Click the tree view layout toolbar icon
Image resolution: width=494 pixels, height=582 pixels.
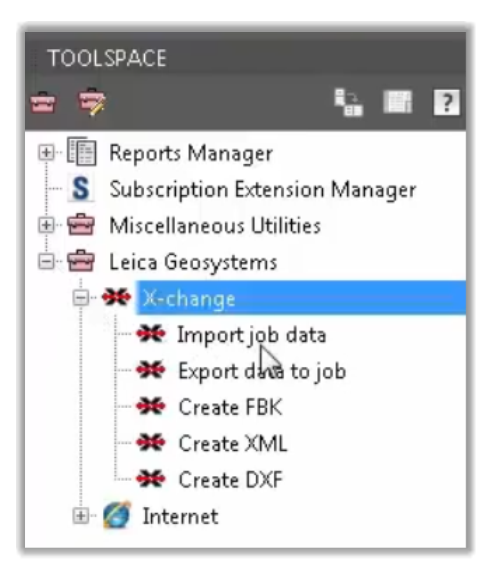(349, 102)
